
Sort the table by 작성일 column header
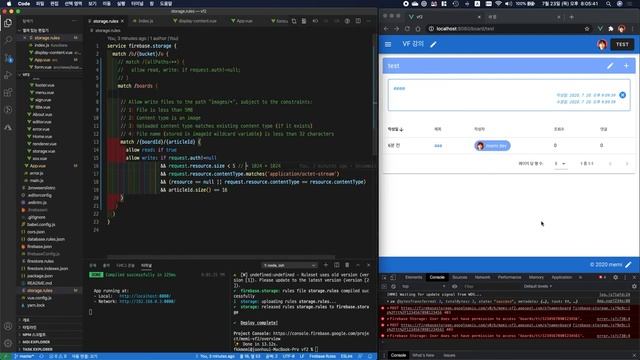click(x=395, y=129)
